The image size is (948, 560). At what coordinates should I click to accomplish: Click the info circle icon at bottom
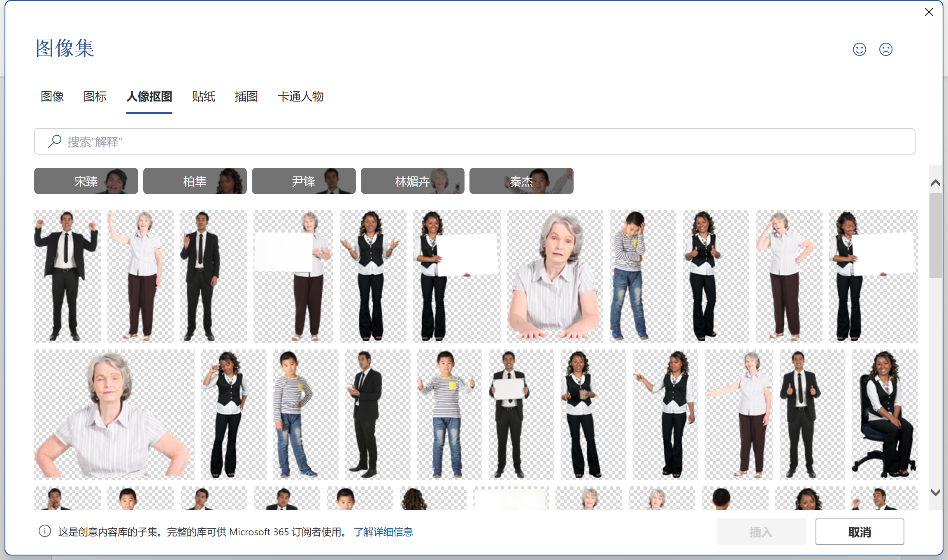tap(45, 531)
